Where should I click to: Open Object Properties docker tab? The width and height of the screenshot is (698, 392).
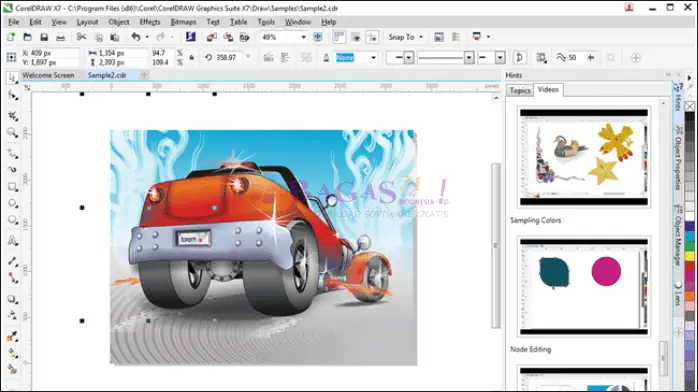pyautogui.click(x=677, y=158)
